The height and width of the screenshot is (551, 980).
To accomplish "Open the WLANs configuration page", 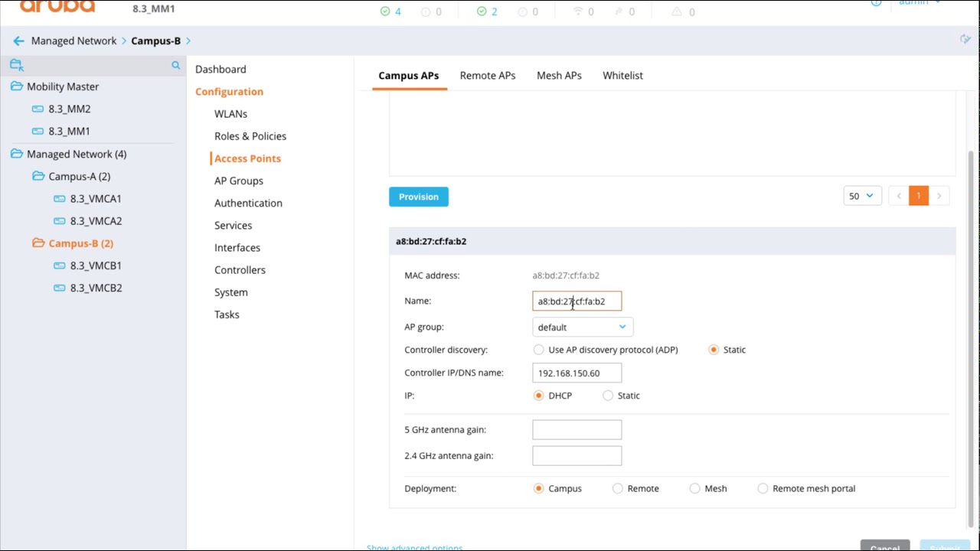I will click(x=230, y=113).
